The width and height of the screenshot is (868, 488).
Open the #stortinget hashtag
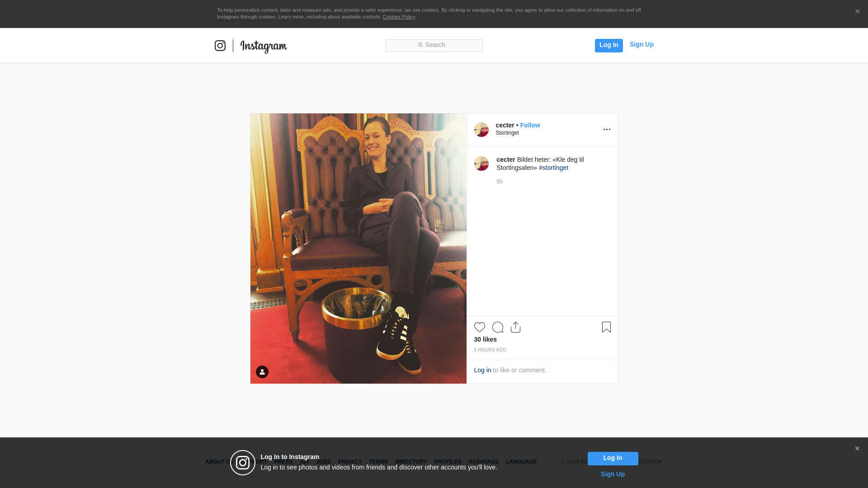(x=553, y=168)
